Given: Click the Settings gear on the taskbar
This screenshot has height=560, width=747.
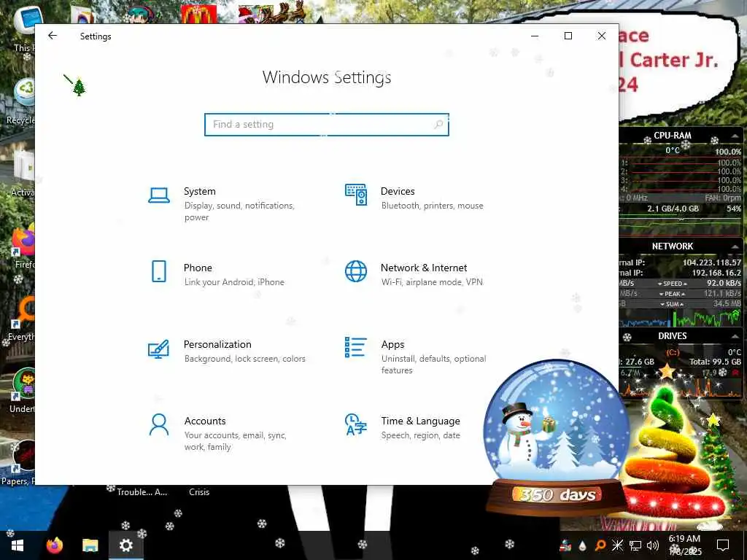Looking at the screenshot, I should point(125,545).
